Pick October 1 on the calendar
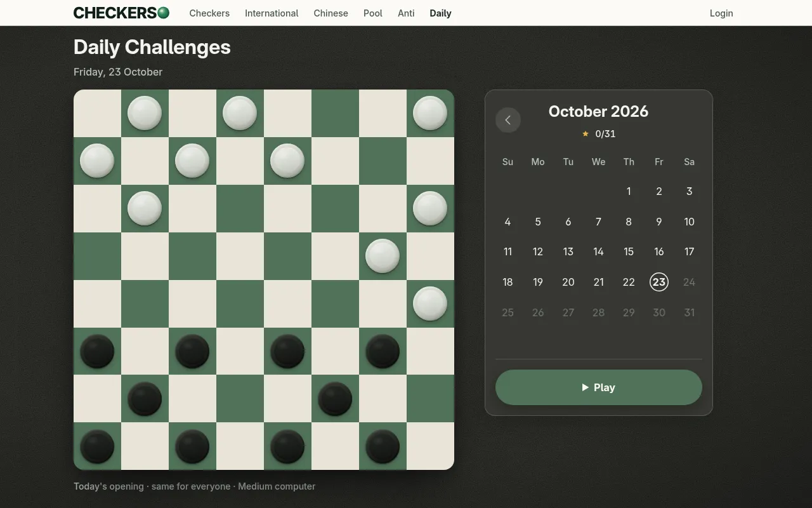 [629, 191]
